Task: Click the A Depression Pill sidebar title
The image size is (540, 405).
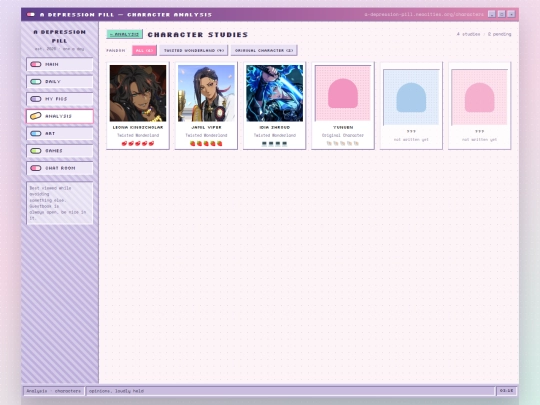Action: click(60, 36)
